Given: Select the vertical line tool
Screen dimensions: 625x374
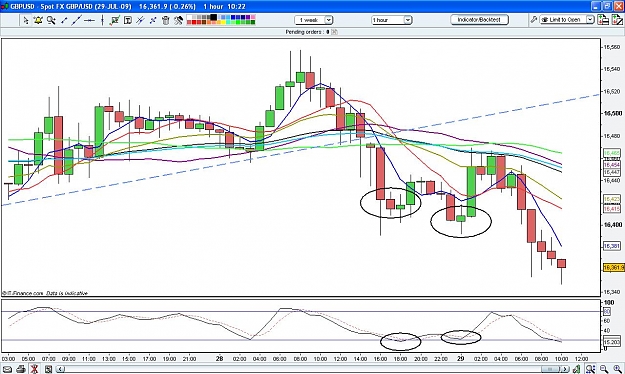Looking at the screenshot, I should (102, 20).
